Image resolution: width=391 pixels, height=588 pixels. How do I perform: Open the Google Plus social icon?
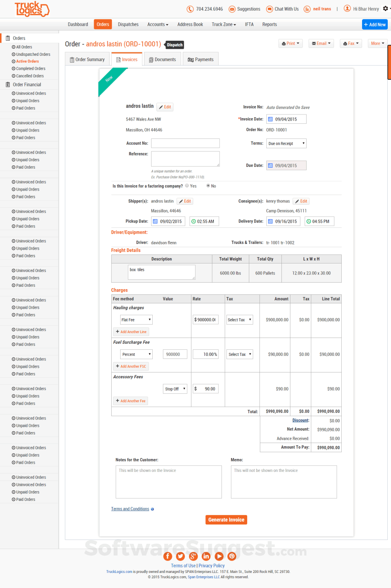point(193,556)
